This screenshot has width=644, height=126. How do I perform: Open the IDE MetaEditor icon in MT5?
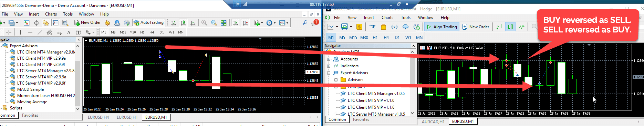pos(372,27)
